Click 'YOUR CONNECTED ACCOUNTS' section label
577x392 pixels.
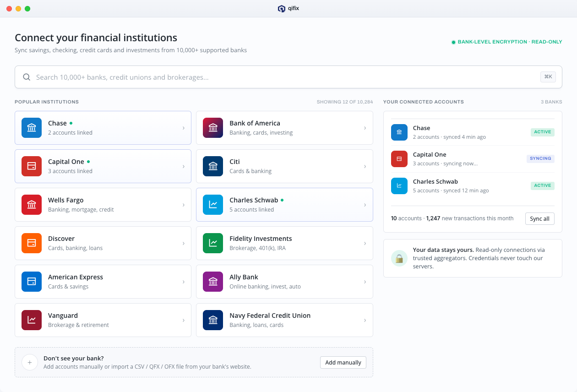click(x=424, y=102)
